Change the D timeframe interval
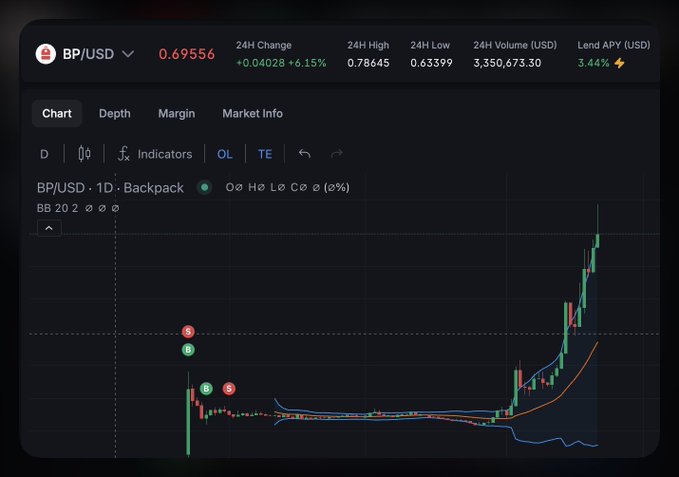This screenshot has height=477, width=679. point(44,154)
